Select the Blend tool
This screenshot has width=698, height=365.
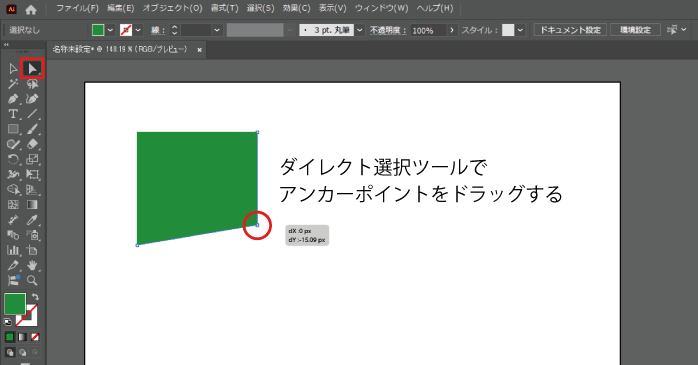[x=13, y=235]
